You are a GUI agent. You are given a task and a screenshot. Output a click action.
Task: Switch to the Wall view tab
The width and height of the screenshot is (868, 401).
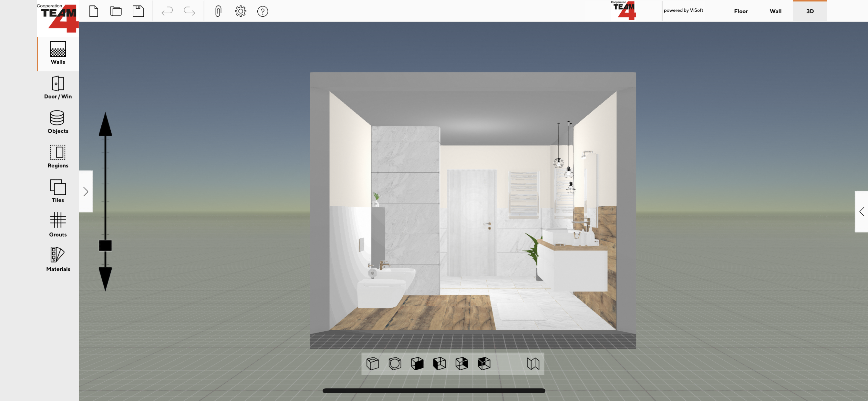click(x=775, y=11)
